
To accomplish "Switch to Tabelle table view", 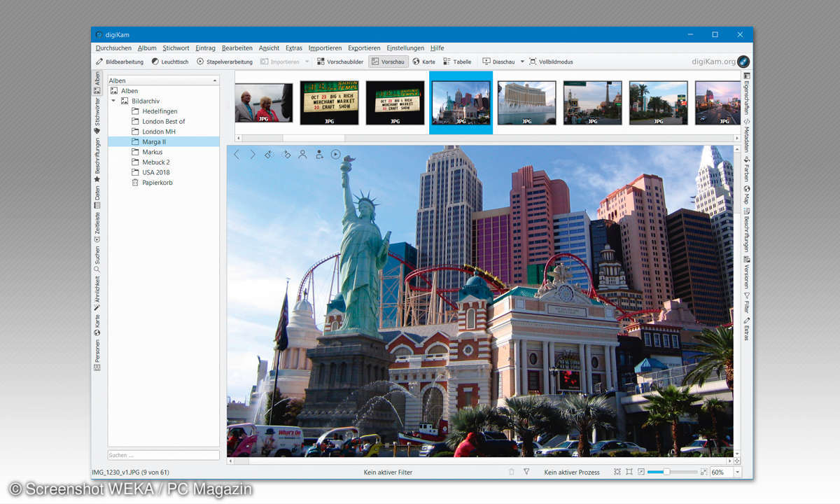I will click(458, 62).
